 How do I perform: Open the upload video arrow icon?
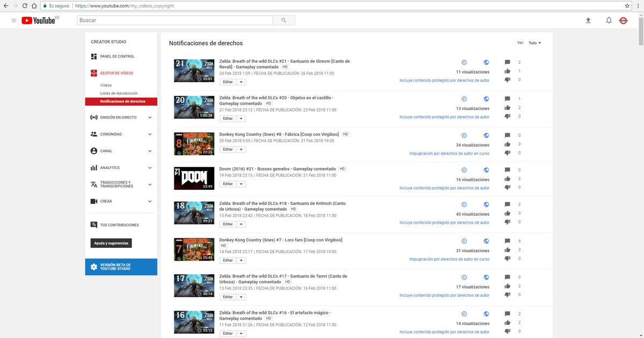(x=588, y=20)
